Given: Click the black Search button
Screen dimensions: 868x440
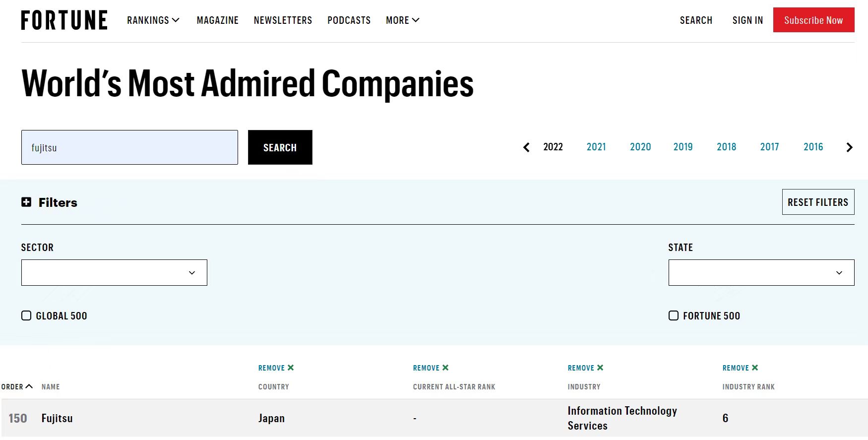Looking at the screenshot, I should tap(280, 147).
